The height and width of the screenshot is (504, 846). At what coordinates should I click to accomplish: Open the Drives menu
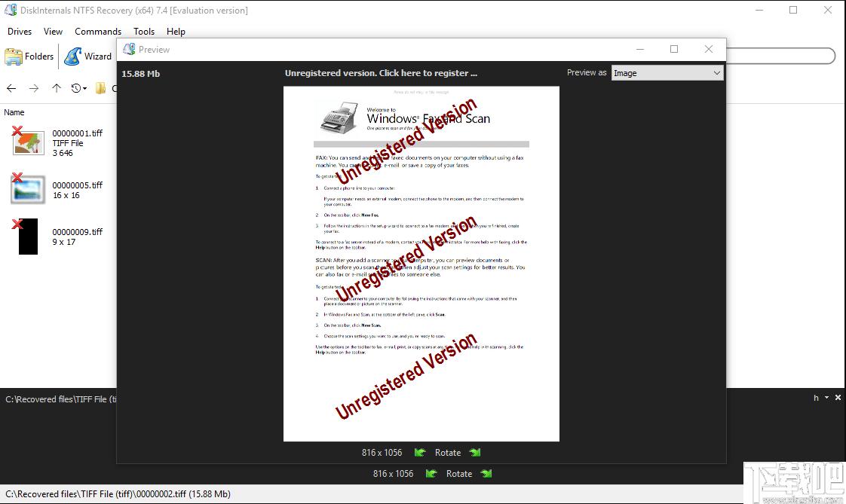coord(20,31)
